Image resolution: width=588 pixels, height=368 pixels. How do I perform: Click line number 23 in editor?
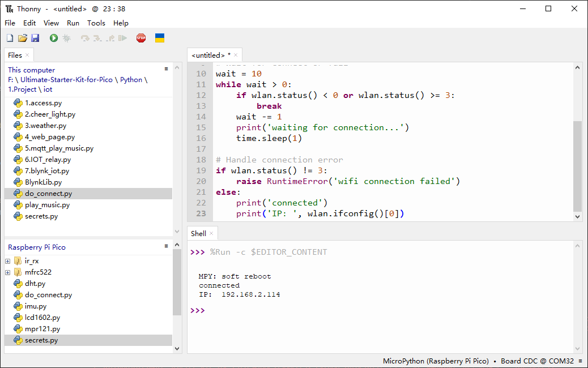click(x=201, y=213)
